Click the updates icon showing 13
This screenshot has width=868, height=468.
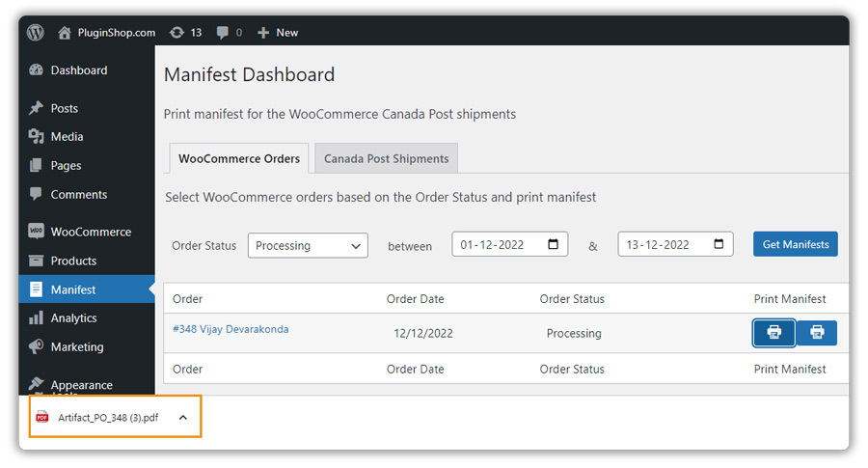click(x=176, y=33)
